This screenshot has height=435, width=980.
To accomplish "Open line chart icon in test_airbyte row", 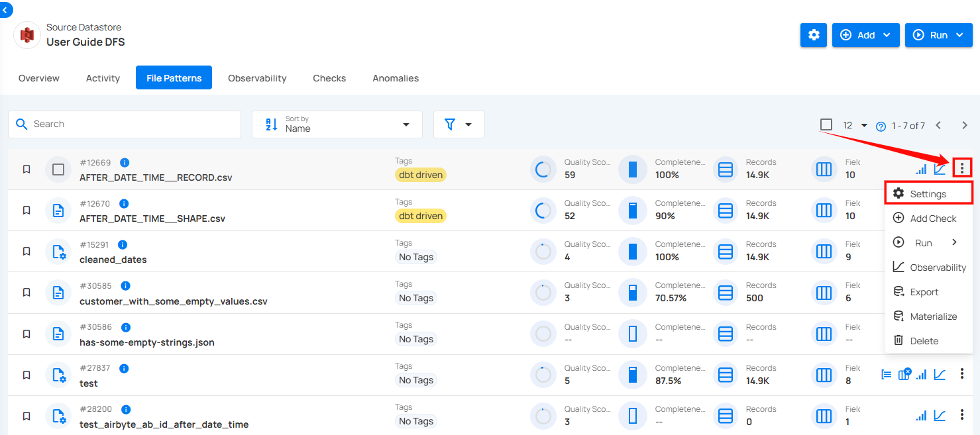I will click(940, 416).
